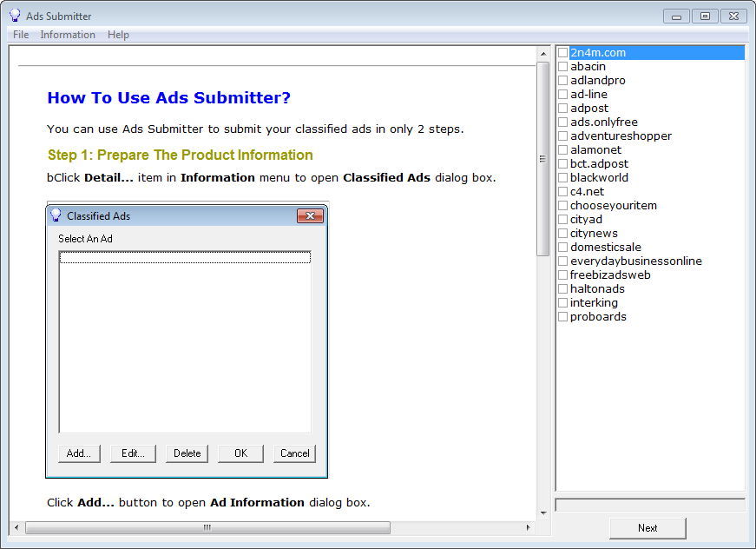Open the Information menu
This screenshot has width=756, height=549.
coord(68,35)
